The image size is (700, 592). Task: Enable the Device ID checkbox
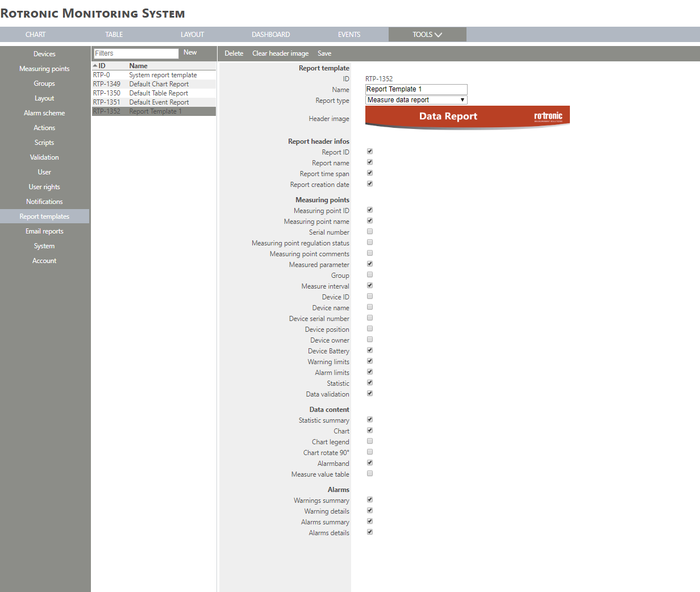pyautogui.click(x=370, y=296)
